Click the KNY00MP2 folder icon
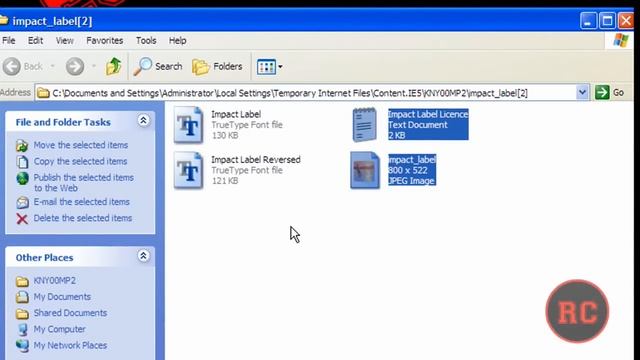Image resolution: width=640 pixels, height=360 pixels. coord(22,281)
